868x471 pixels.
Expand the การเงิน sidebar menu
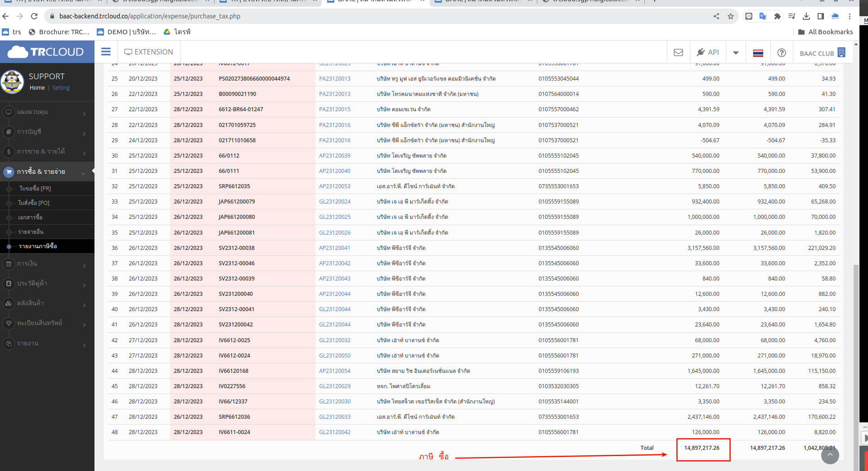47,263
